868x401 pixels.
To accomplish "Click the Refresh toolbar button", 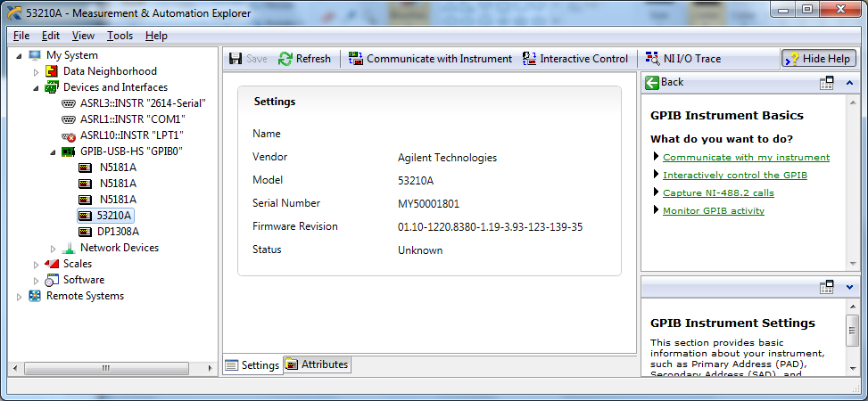I will [304, 59].
